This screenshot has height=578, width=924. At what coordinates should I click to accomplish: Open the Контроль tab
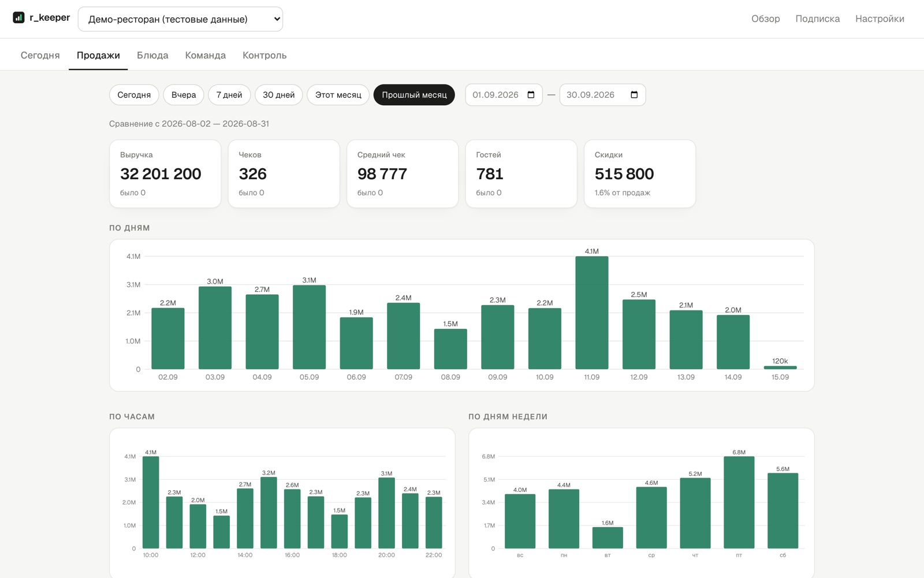pos(264,55)
